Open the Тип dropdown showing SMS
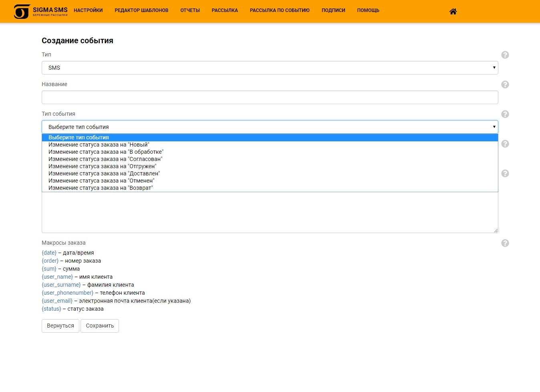The height and width of the screenshot is (392, 540). (270, 68)
